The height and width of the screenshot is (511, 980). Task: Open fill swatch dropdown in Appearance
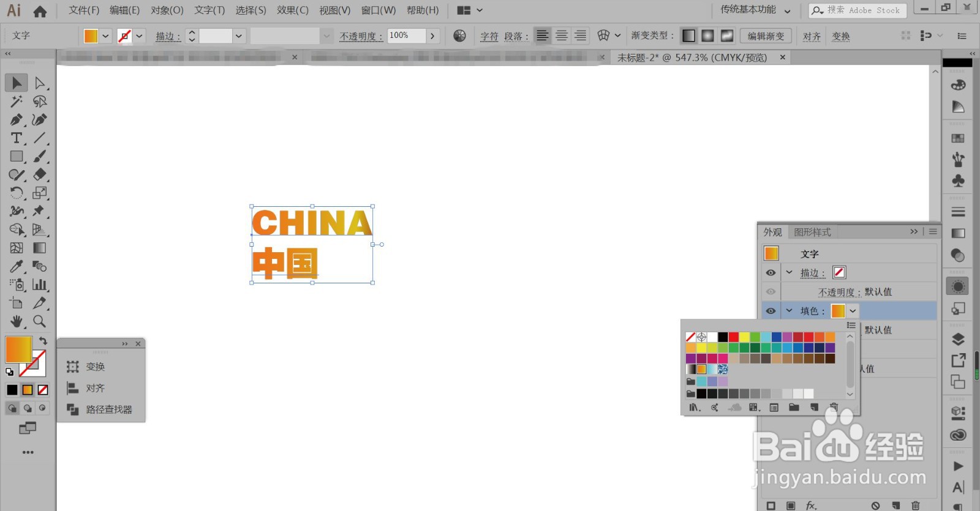(853, 311)
